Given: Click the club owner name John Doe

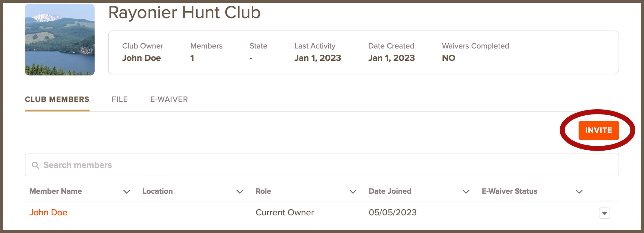Looking at the screenshot, I should point(142,58).
